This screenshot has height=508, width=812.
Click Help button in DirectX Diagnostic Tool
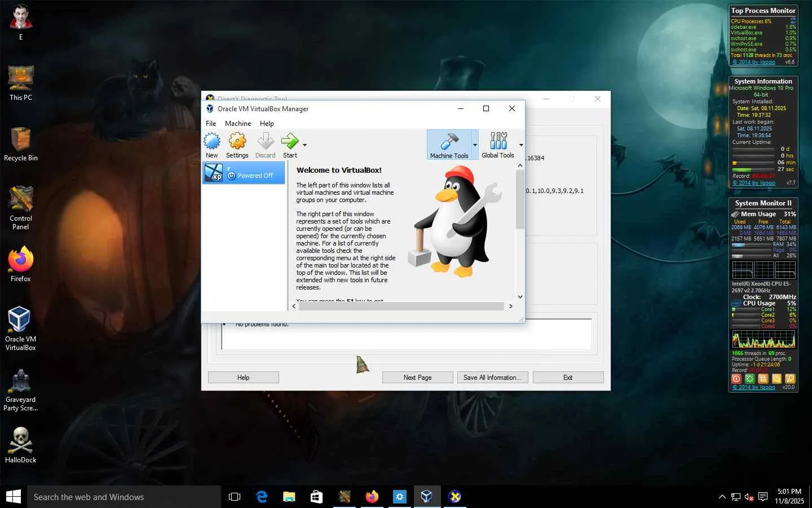tap(244, 378)
